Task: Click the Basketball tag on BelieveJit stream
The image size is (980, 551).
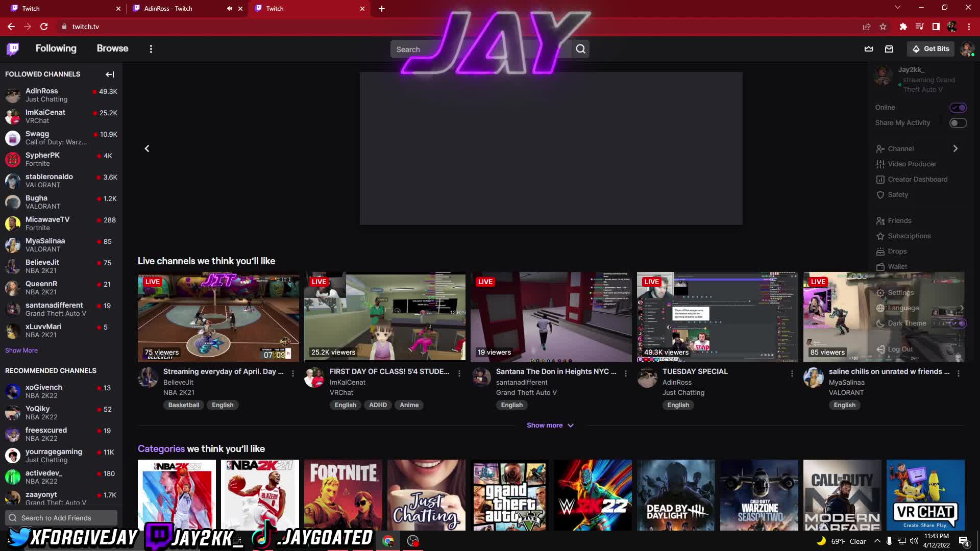Action: [184, 405]
